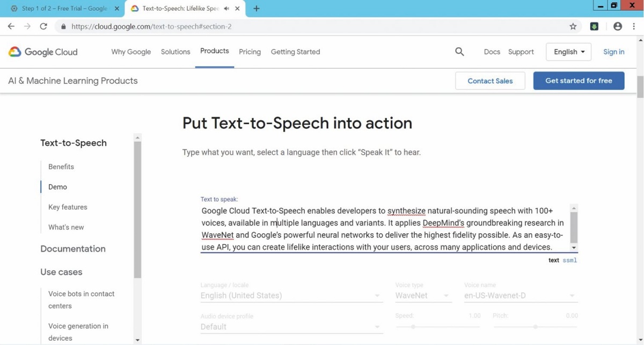Open the green download extension icon
Image resolution: width=644 pixels, height=345 pixels.
coord(594,26)
